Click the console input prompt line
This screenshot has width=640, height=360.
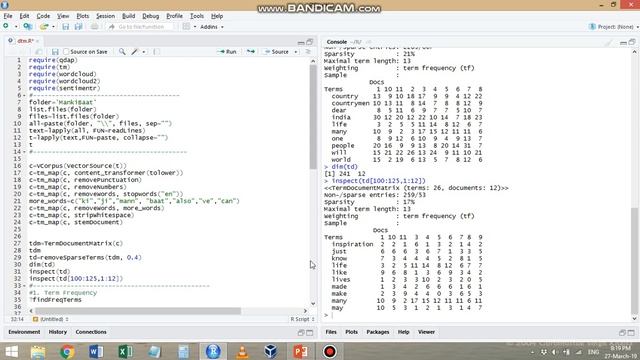[478, 315]
